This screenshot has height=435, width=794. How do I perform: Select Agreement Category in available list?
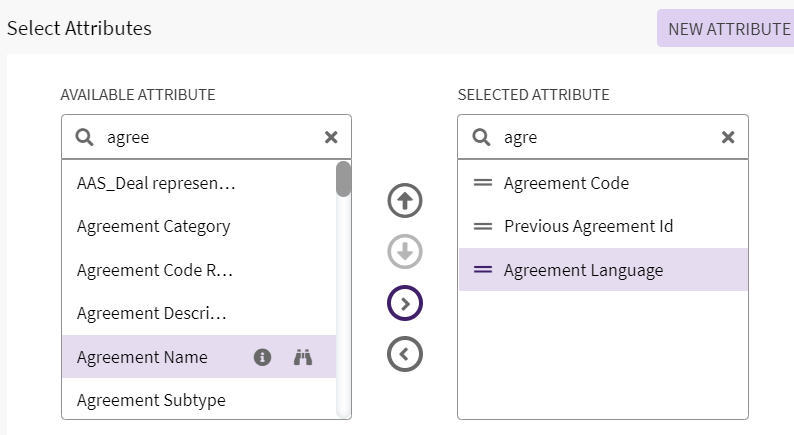tap(154, 226)
